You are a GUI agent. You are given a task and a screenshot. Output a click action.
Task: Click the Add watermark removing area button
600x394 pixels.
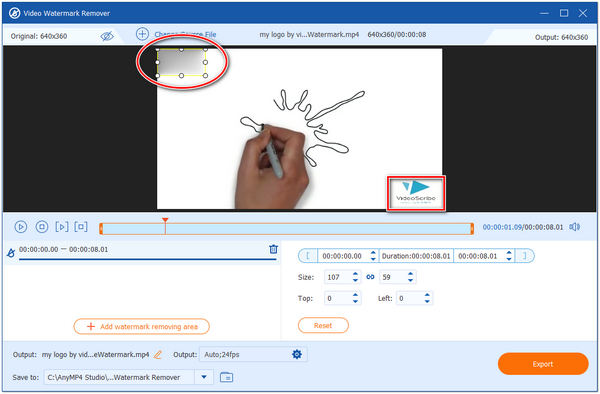[x=142, y=327]
